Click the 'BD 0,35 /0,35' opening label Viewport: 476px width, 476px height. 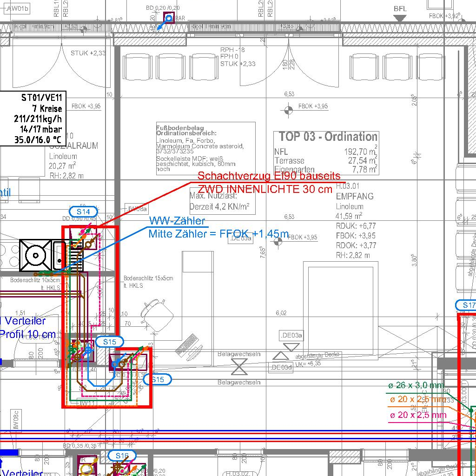(x=80, y=446)
